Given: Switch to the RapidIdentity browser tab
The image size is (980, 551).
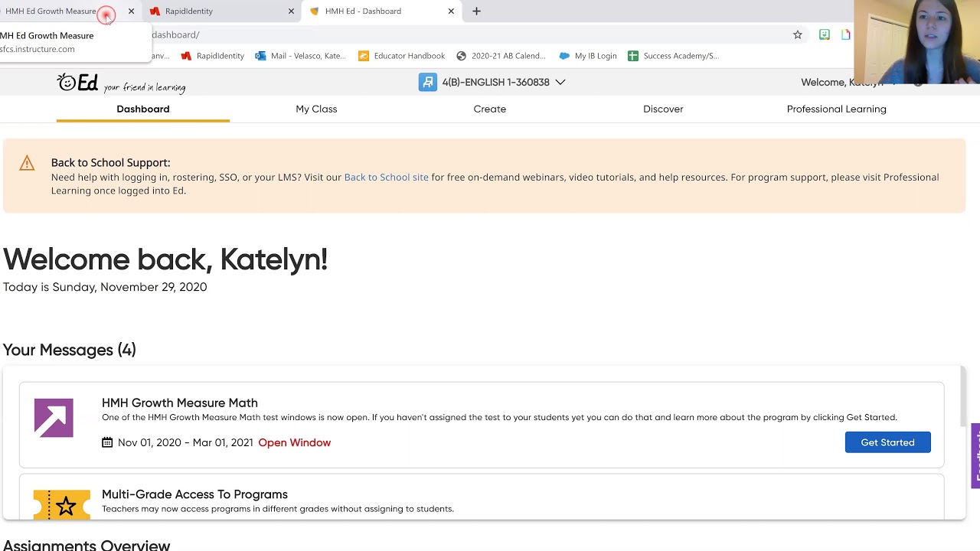Looking at the screenshot, I should (x=222, y=11).
